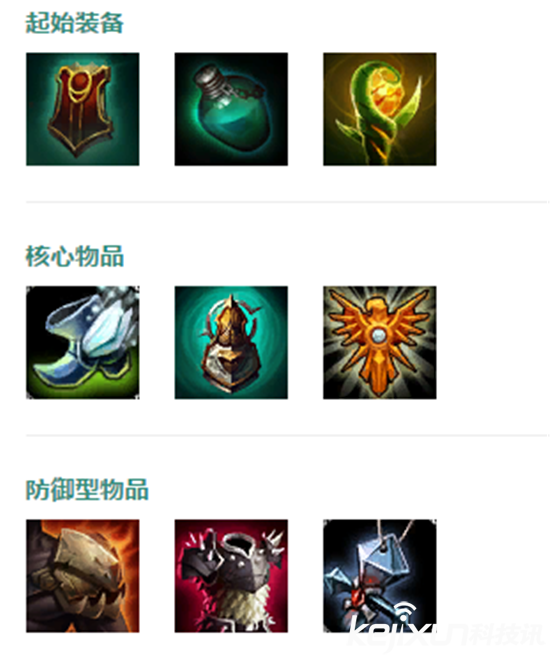550x656 pixels.
Task: Choose the yellow Warding Totem trinket
Action: coord(379,109)
